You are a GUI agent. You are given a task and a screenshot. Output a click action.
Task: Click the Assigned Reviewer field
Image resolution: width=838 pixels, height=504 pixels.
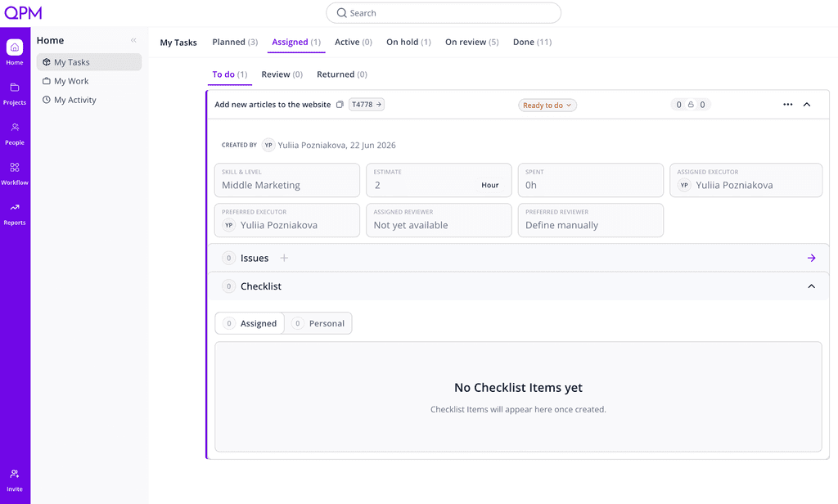click(439, 219)
